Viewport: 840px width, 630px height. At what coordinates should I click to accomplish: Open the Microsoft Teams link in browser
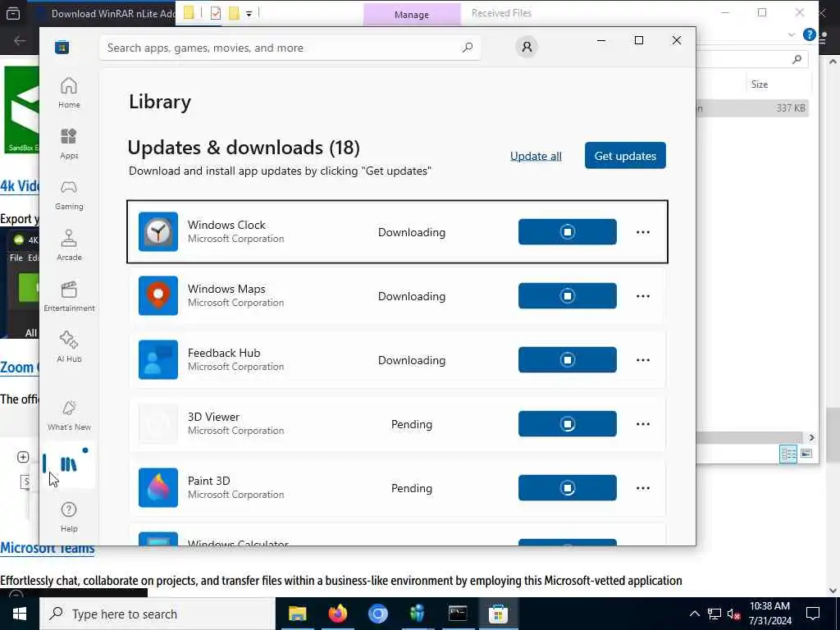coord(47,549)
